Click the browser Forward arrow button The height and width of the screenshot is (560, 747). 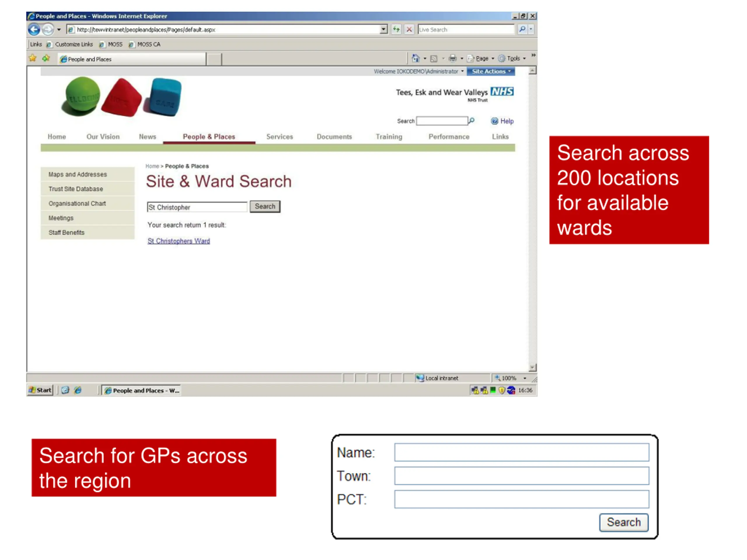[48, 30]
